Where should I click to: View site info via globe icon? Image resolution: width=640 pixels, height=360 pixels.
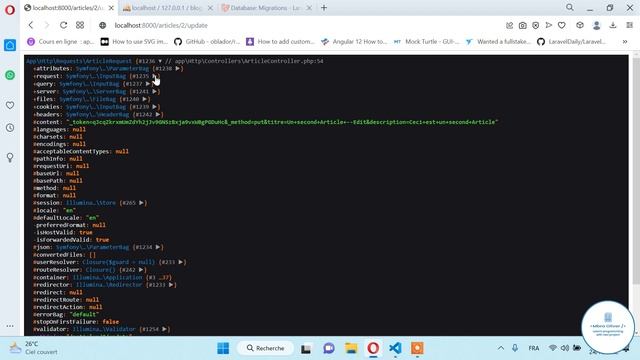pos(102,25)
